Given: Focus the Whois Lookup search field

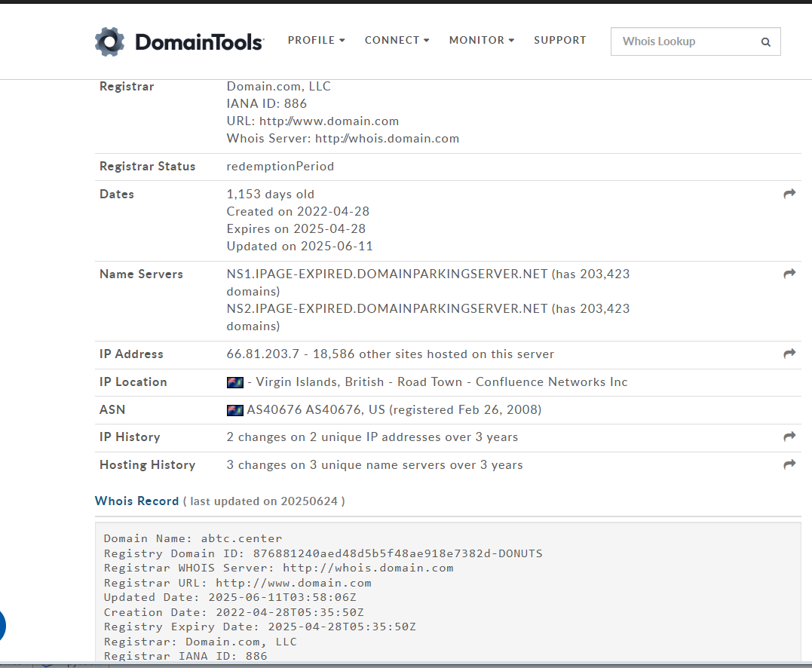Looking at the screenshot, I should click(x=682, y=41).
